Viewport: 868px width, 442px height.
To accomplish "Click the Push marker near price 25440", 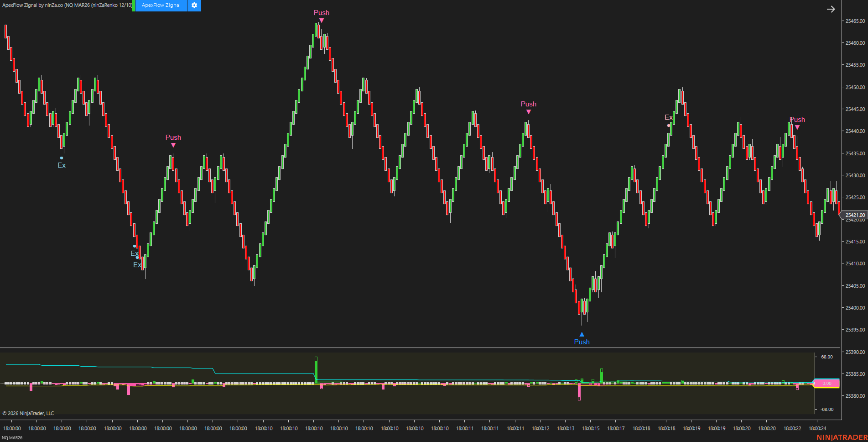I will click(528, 105).
